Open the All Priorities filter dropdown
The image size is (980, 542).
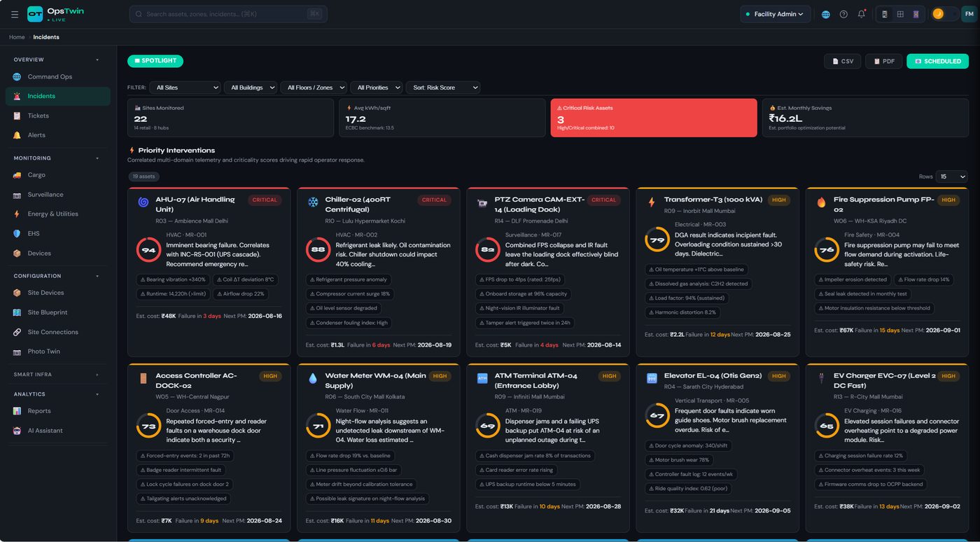point(376,88)
